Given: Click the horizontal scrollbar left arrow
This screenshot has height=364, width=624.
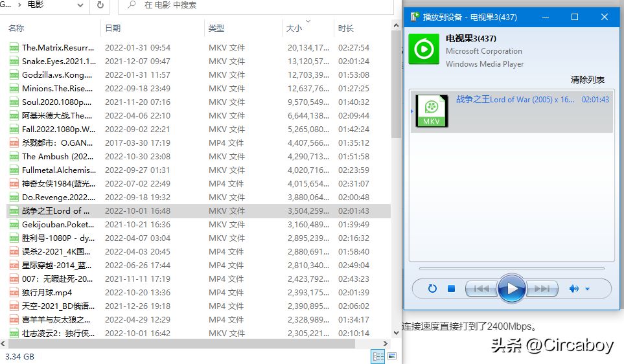Looking at the screenshot, I should coord(3,343).
